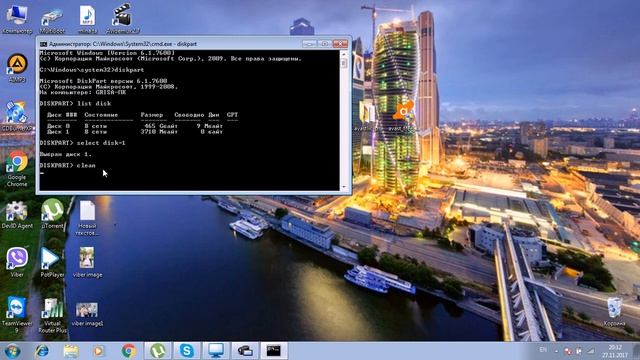640x360 pixels.
Task: Launch TeamViewer 9 shortcut
Action: pos(17,314)
